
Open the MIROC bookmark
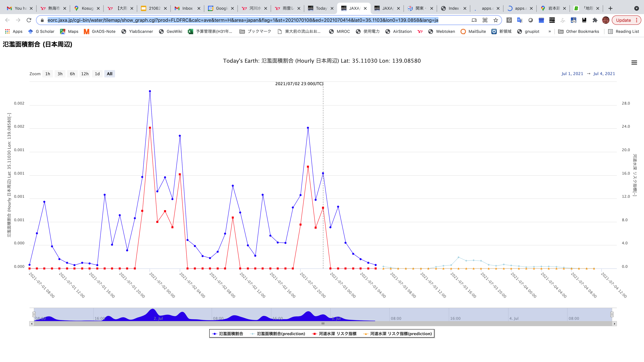click(x=339, y=32)
